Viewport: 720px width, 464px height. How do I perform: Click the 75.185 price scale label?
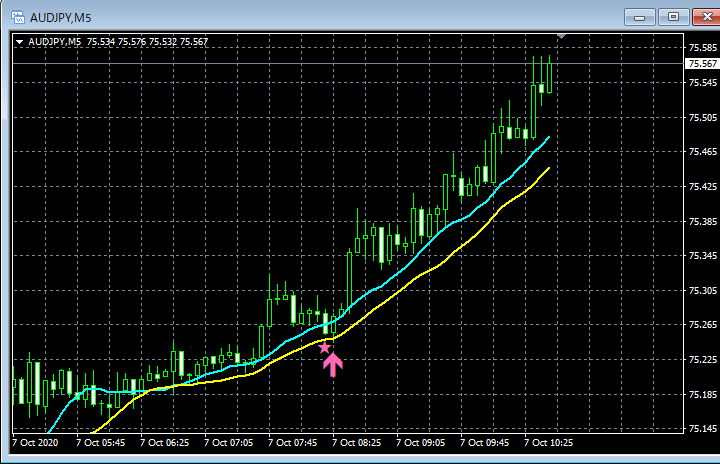703,395
